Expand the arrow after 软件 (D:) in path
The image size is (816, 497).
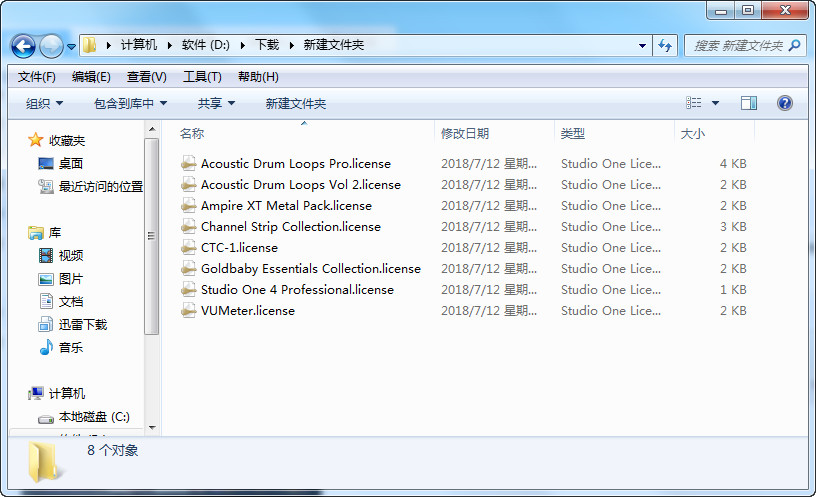[243, 46]
